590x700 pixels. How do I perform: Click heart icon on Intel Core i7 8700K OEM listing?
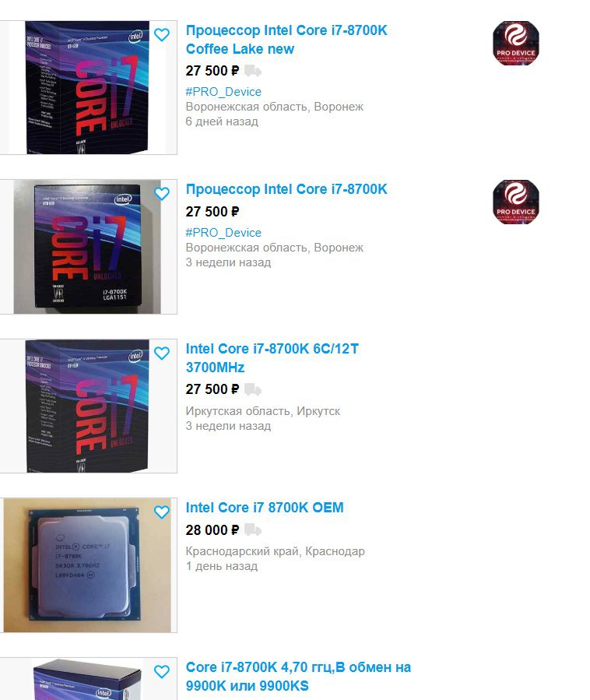click(162, 512)
